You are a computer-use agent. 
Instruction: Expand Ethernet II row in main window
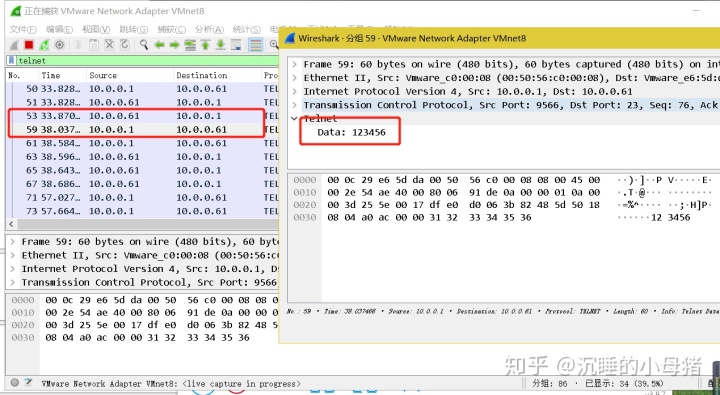click(13, 255)
